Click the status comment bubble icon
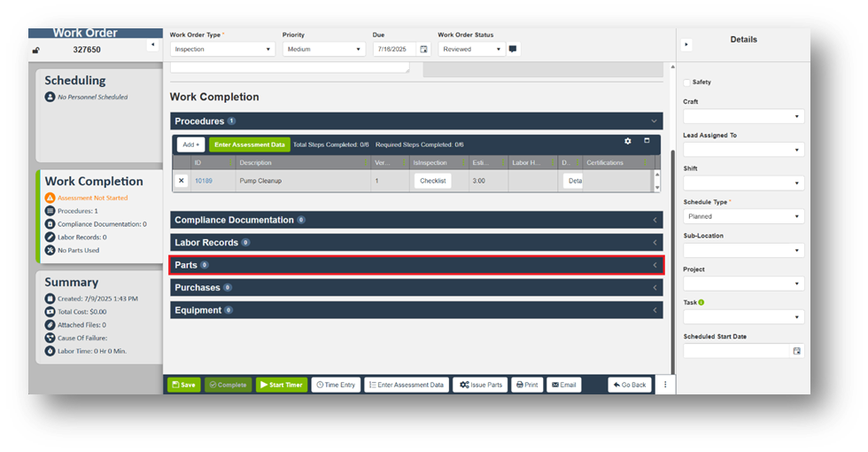 click(x=513, y=50)
